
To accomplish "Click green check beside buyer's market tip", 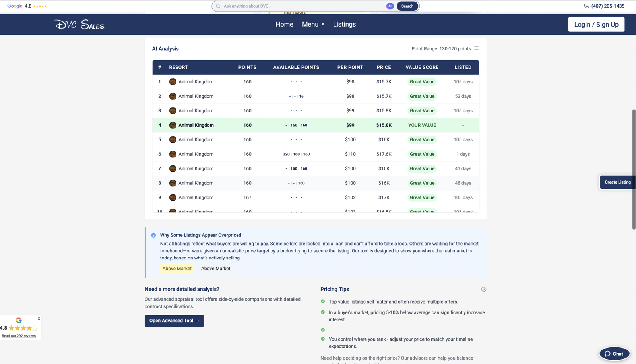I will point(323,312).
